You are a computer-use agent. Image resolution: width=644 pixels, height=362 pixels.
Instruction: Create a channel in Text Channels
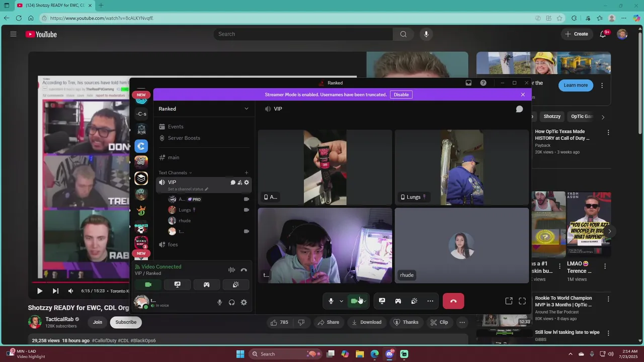pos(246,173)
